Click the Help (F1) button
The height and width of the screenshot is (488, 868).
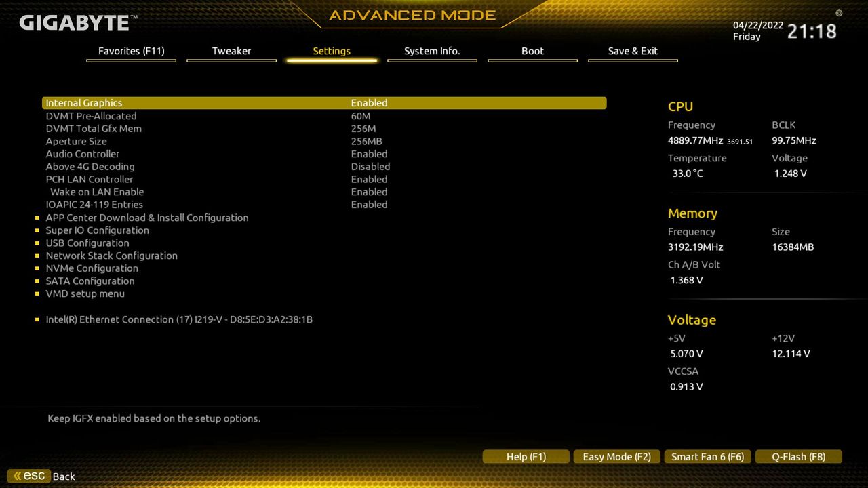tap(526, 457)
